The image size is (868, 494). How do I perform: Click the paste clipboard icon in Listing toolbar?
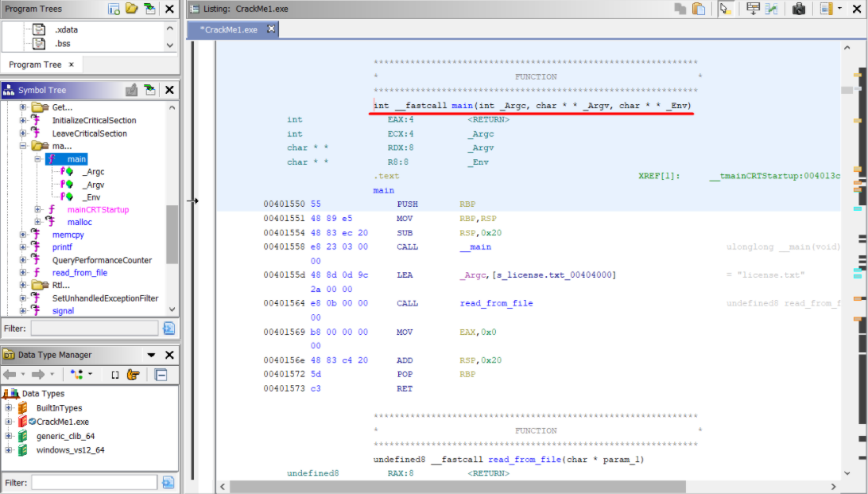point(699,9)
